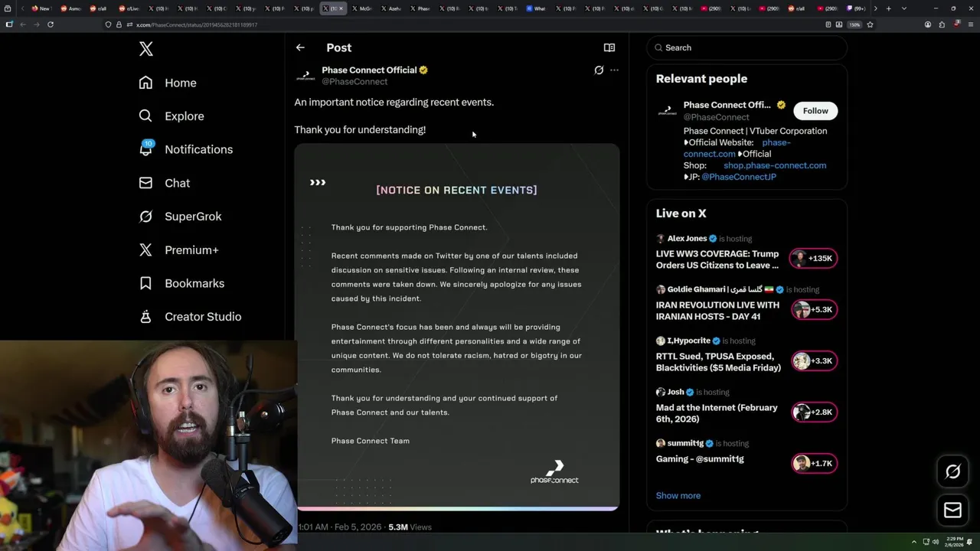
Task: Close the active browser tab
Action: pyautogui.click(x=341, y=8)
